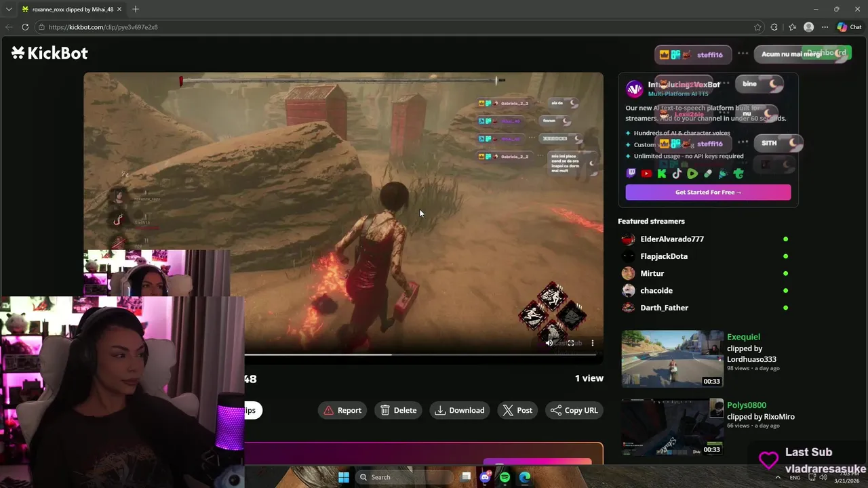Open the browser favorites list
The height and width of the screenshot is (488, 868).
tap(792, 27)
